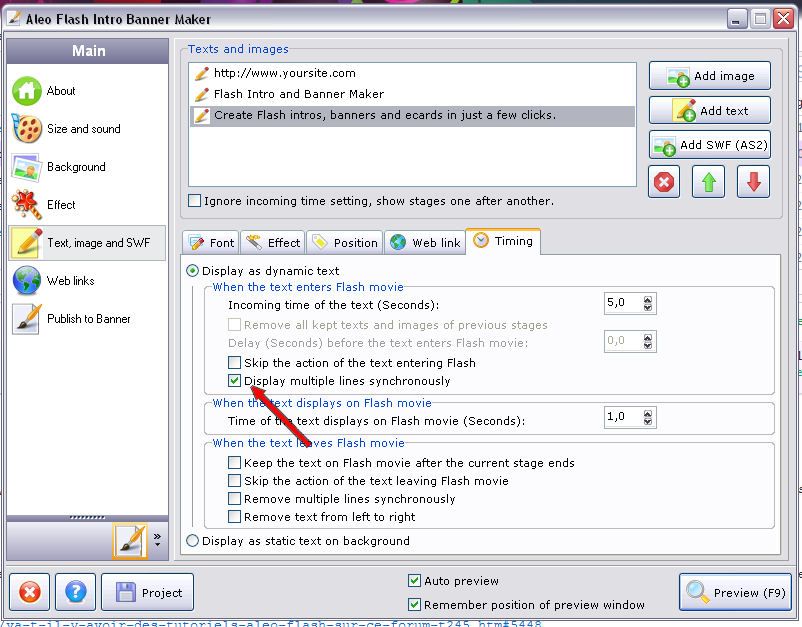Click Incoming time seconds input field
This screenshot has height=627, width=802.
click(x=623, y=303)
